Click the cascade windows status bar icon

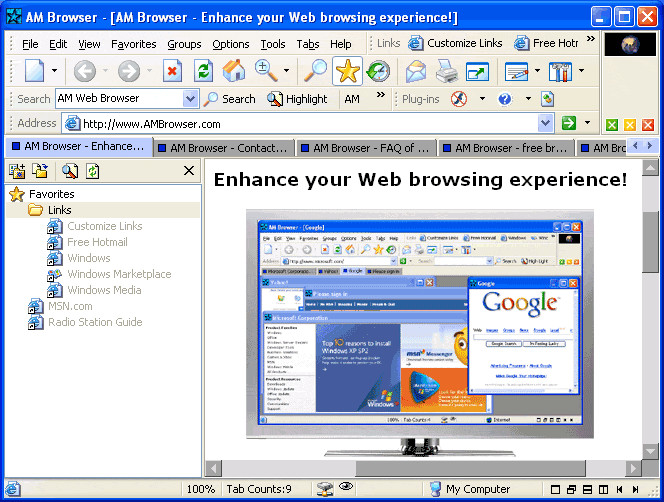571,490
